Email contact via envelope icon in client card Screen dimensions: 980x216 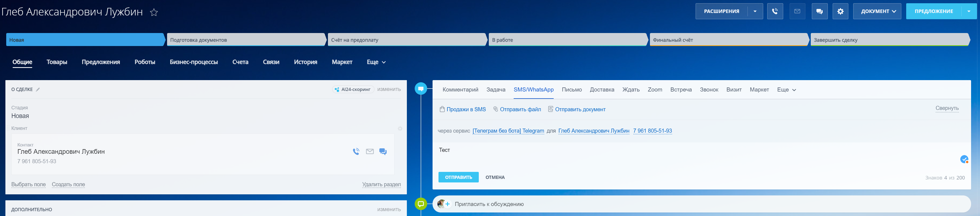tap(370, 152)
